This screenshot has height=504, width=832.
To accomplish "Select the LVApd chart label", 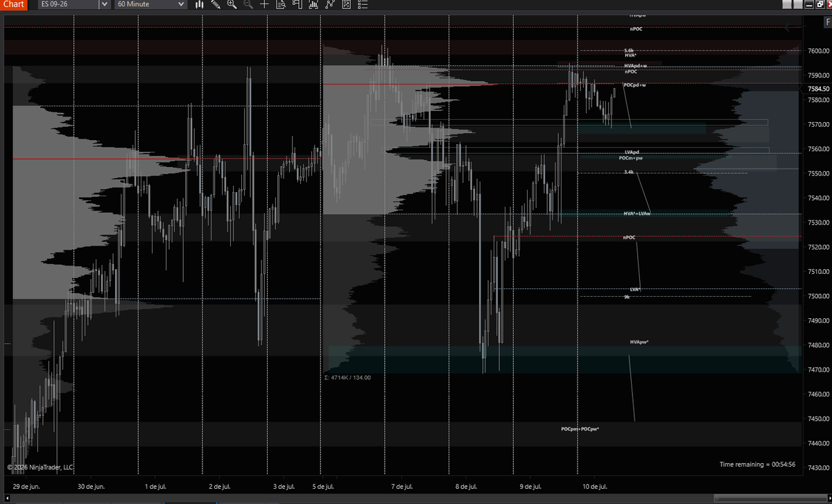I will point(632,152).
